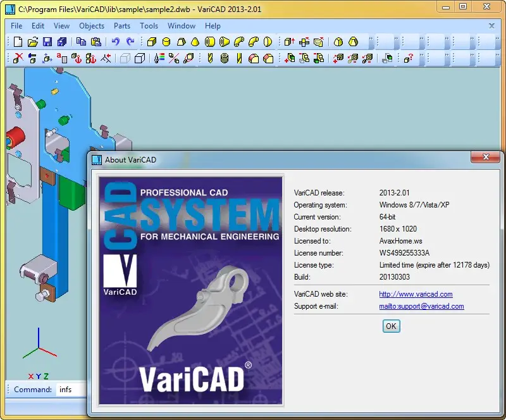The image size is (506, 420).
Task: Select the threaded cylinder icon
Action: pos(225,58)
